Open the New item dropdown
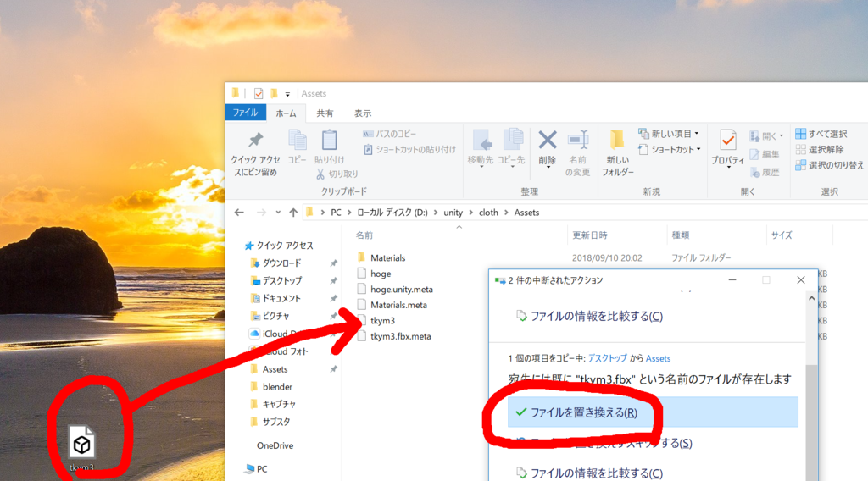Viewport: 868px width, 481px height. [x=669, y=134]
